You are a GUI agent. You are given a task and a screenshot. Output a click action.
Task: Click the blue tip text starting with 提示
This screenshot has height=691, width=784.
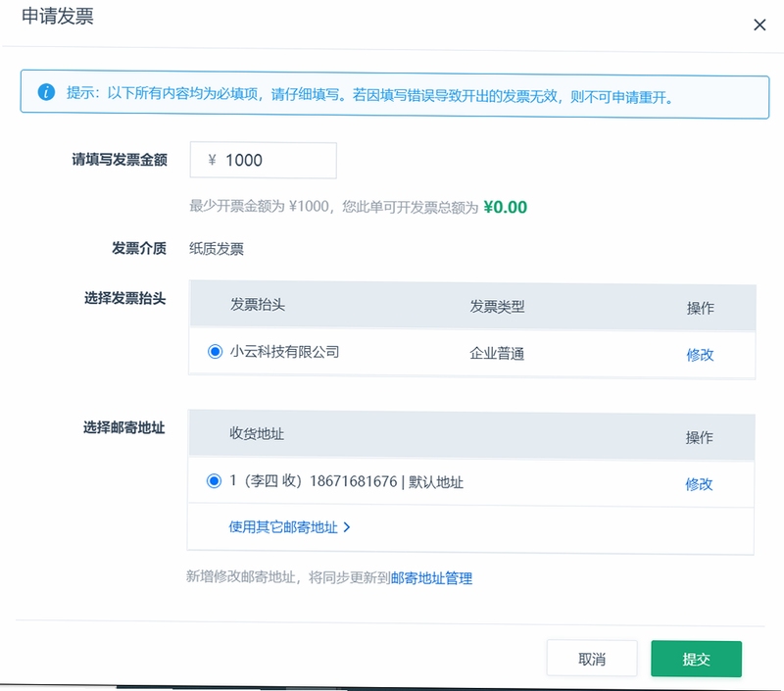pos(370,94)
